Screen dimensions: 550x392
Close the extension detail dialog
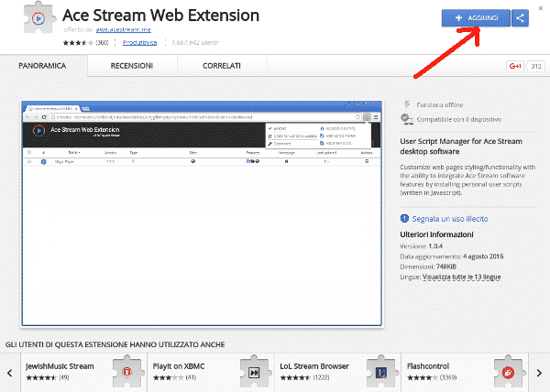click(541, 8)
